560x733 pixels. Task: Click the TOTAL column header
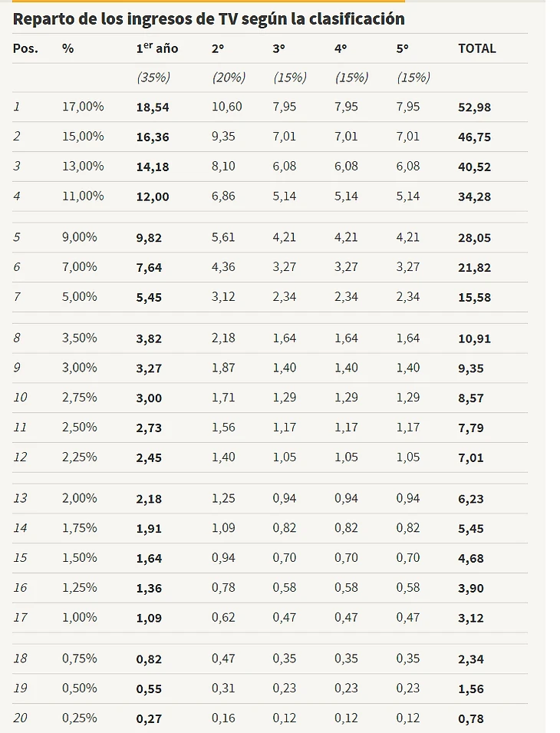[477, 48]
